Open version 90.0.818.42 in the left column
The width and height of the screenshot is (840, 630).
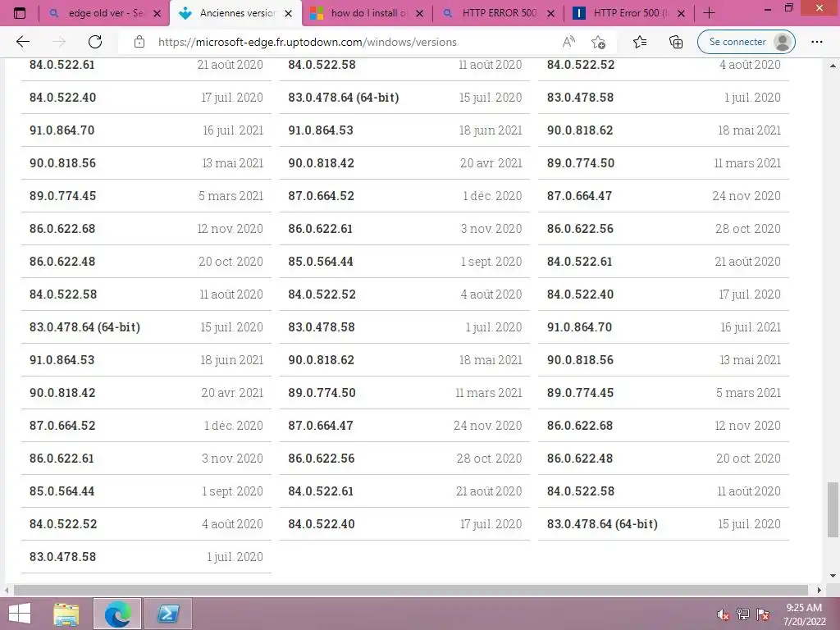pyautogui.click(x=146, y=393)
